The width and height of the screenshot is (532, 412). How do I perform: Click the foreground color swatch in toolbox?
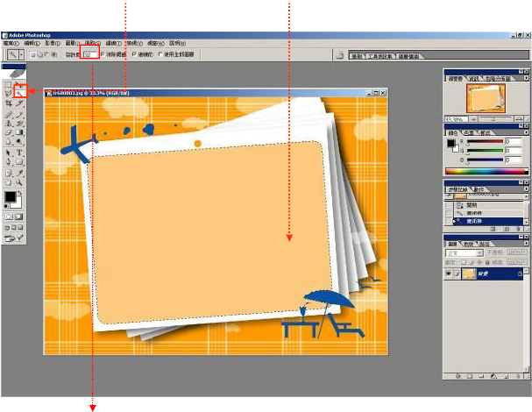pyautogui.click(x=10, y=197)
